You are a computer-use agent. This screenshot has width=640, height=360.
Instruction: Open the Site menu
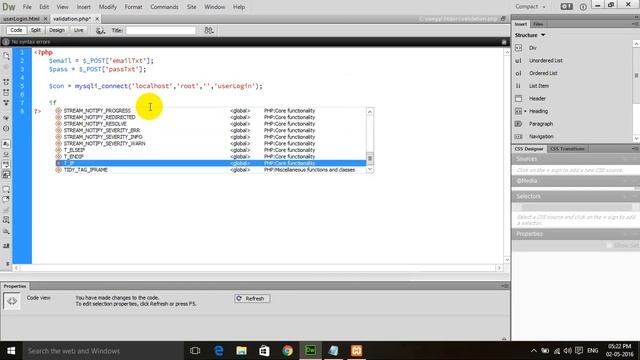coord(191,7)
